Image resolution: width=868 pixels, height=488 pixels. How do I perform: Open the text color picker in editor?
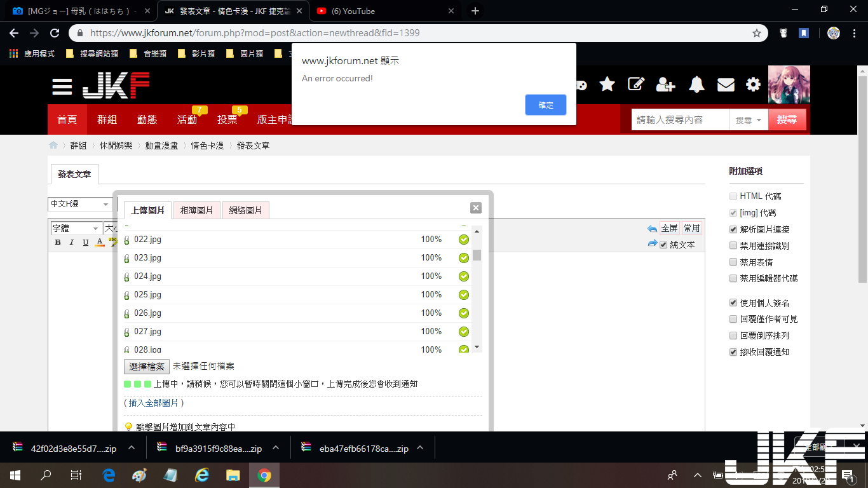[100, 242]
